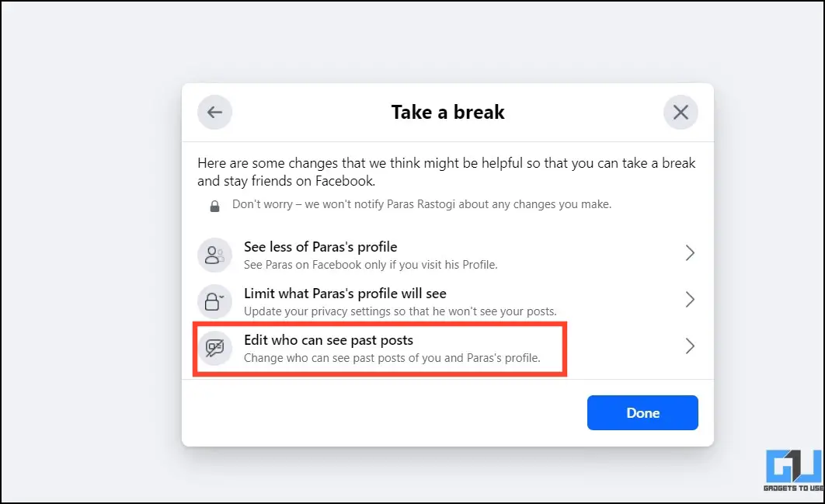Click the lock icon for Limit option
Image resolution: width=825 pixels, height=504 pixels.
214,301
